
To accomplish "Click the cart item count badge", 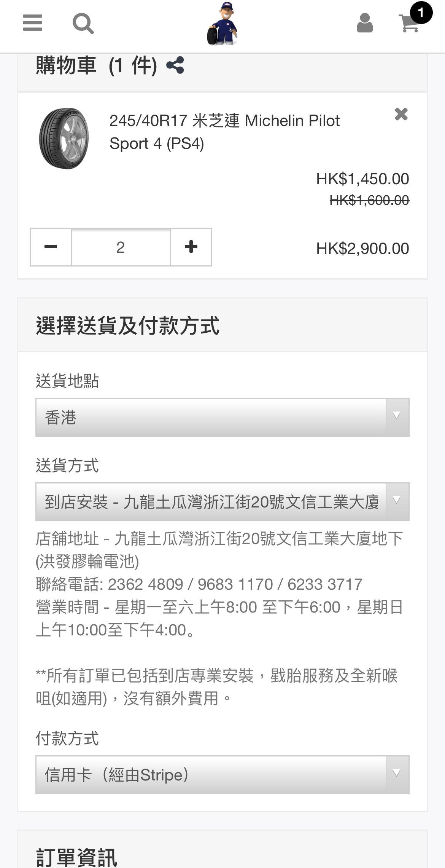I will click(421, 13).
